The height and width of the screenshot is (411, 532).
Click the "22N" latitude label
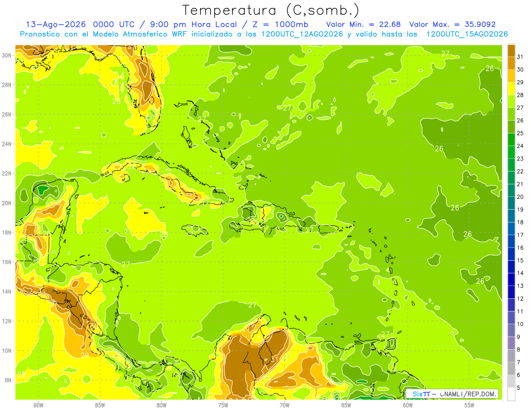click(7, 173)
